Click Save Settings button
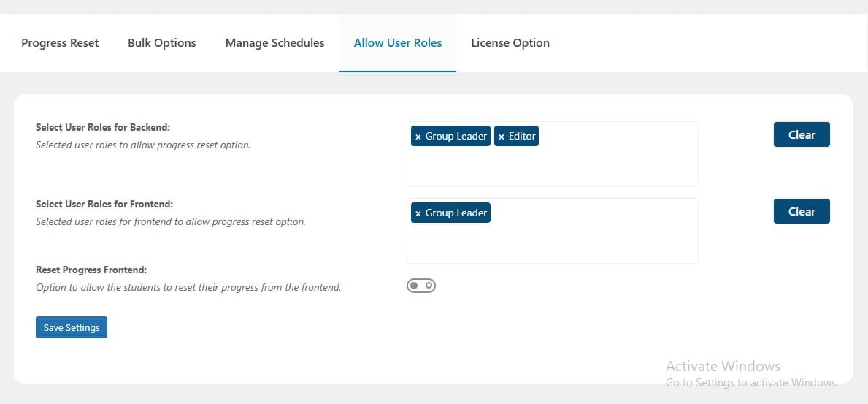Viewport: 868px width, 404px height. tap(72, 327)
